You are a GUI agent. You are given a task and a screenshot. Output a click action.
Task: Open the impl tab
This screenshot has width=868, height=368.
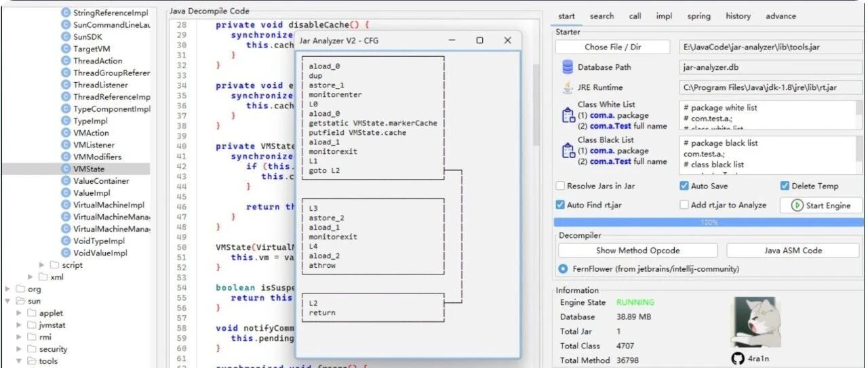[x=664, y=16]
